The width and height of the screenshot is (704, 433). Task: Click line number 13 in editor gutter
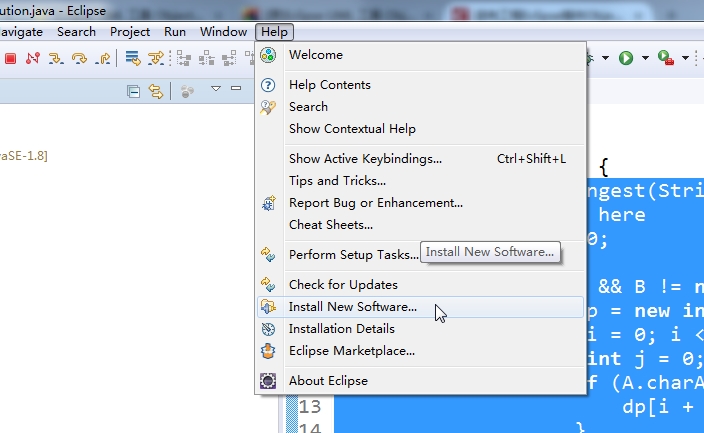click(x=310, y=407)
